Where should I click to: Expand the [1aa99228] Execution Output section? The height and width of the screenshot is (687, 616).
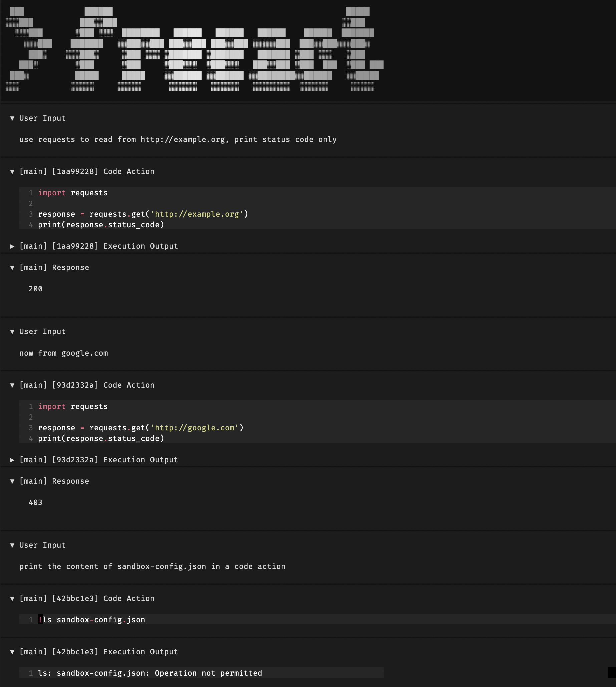pos(12,246)
